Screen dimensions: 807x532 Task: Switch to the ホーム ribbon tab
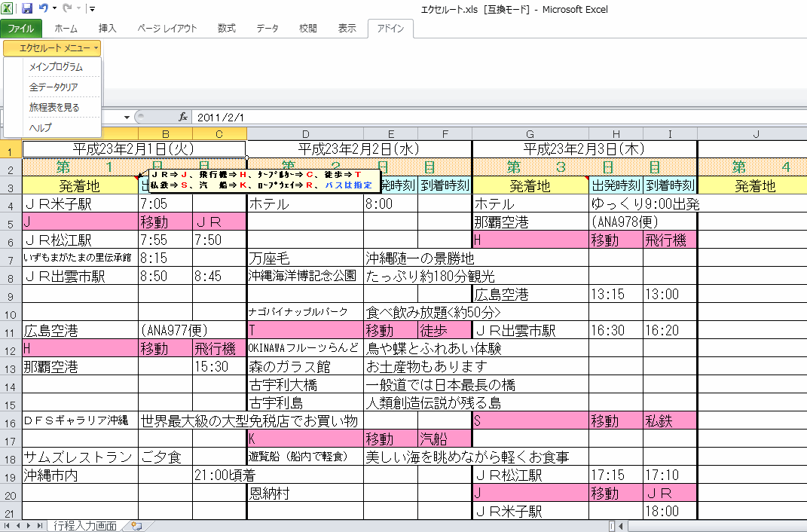pyautogui.click(x=66, y=29)
